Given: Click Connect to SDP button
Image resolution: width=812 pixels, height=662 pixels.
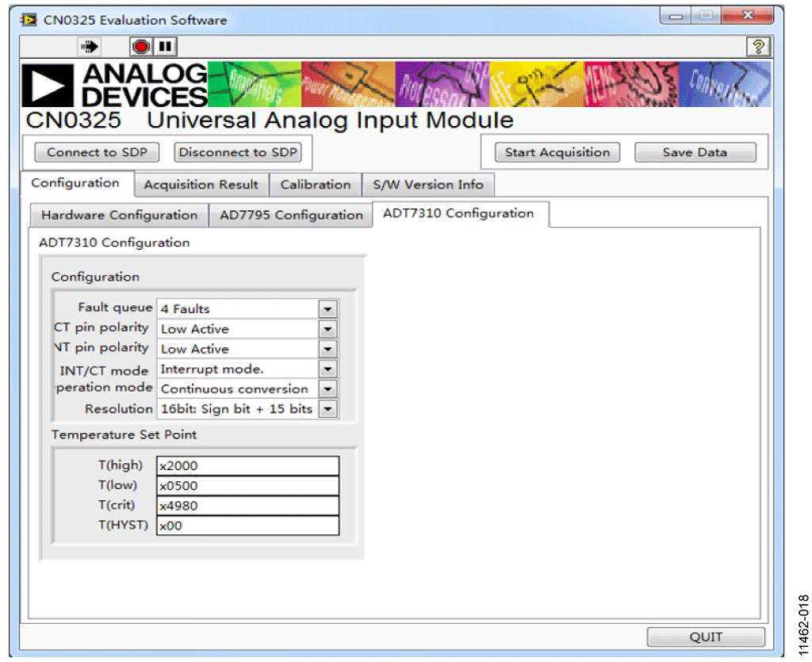Looking at the screenshot, I should pos(97,152).
